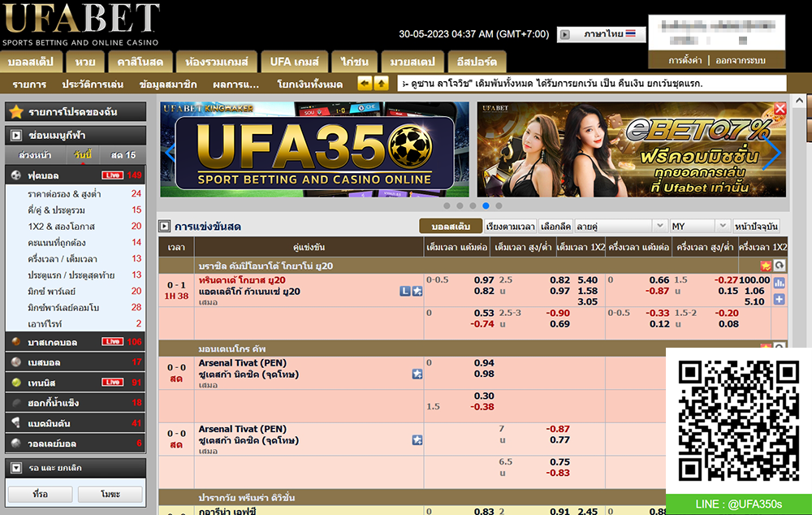Click the scrollbar up arrow at right edge
Viewport: 812px width, 515px height.
click(799, 101)
